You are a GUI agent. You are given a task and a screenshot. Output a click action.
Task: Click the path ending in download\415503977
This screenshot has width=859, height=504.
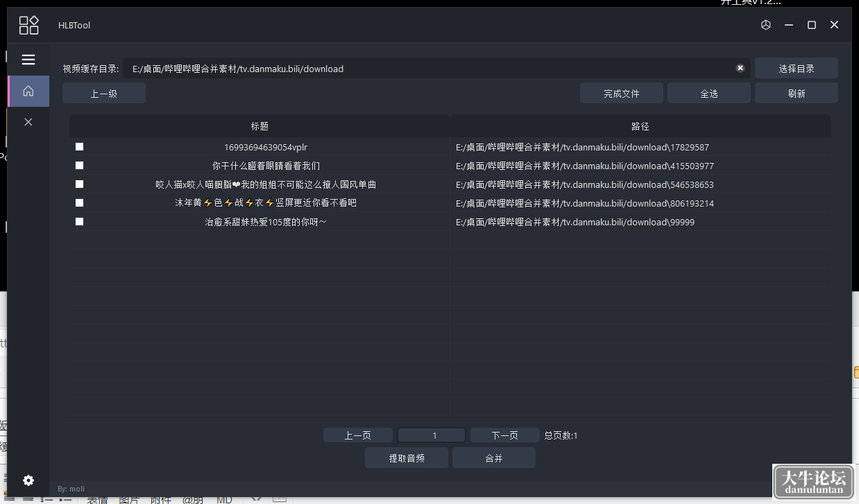585,166
